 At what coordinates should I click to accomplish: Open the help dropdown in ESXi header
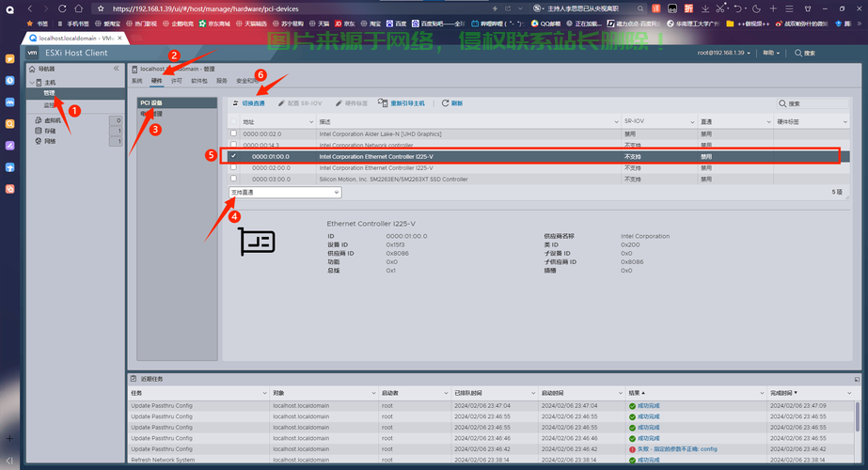pos(770,54)
